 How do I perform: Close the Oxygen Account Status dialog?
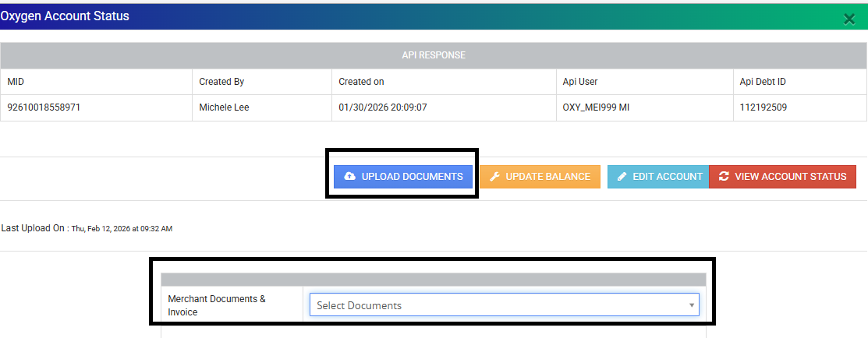pos(849,19)
